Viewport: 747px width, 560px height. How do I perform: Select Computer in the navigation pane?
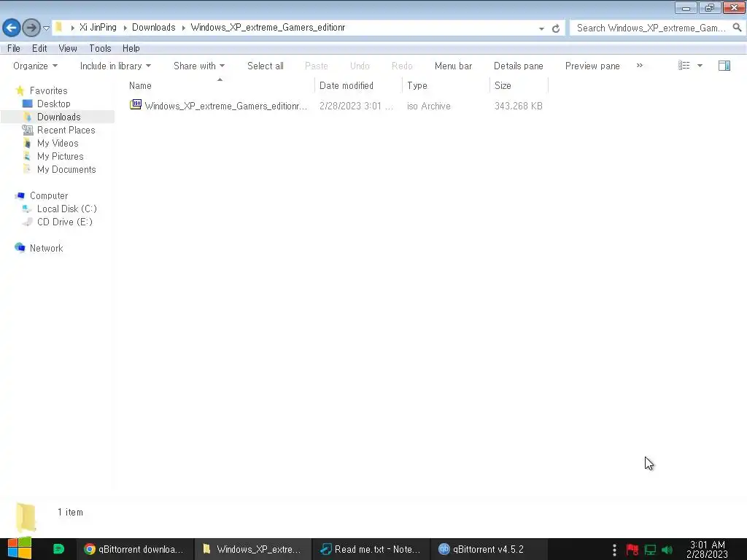click(x=49, y=195)
